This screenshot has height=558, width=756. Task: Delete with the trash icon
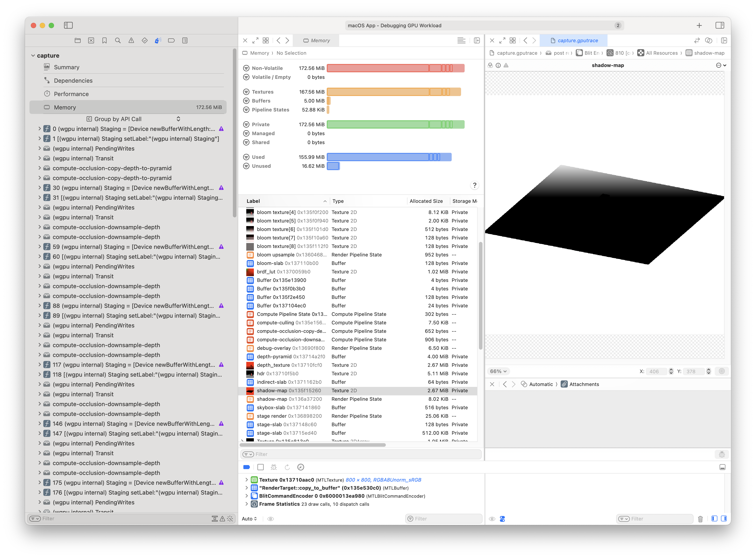tap(700, 519)
